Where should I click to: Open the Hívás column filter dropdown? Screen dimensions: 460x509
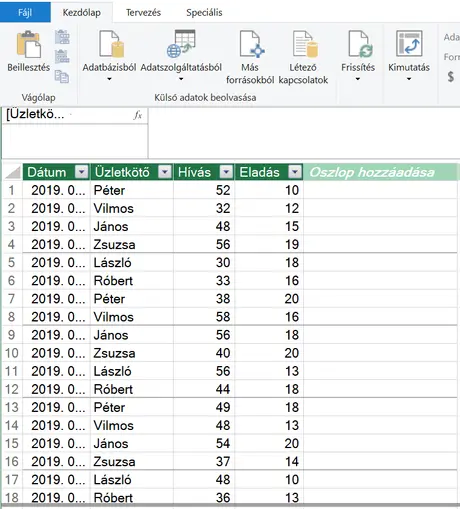pos(226,172)
